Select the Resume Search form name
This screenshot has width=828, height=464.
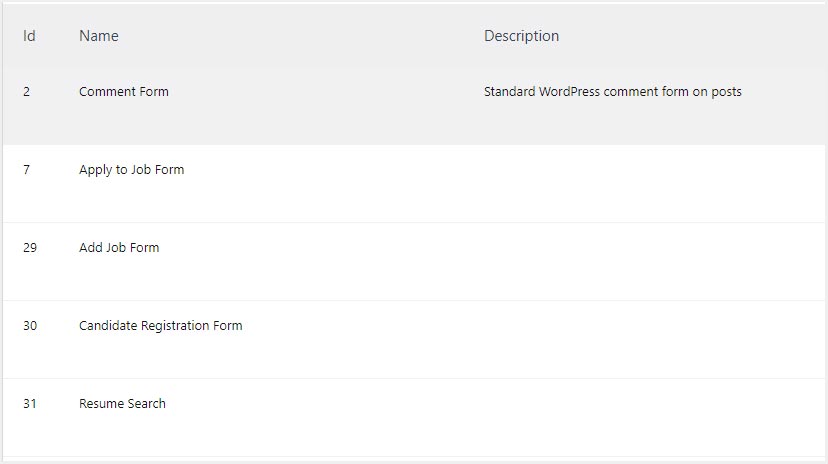(122, 404)
